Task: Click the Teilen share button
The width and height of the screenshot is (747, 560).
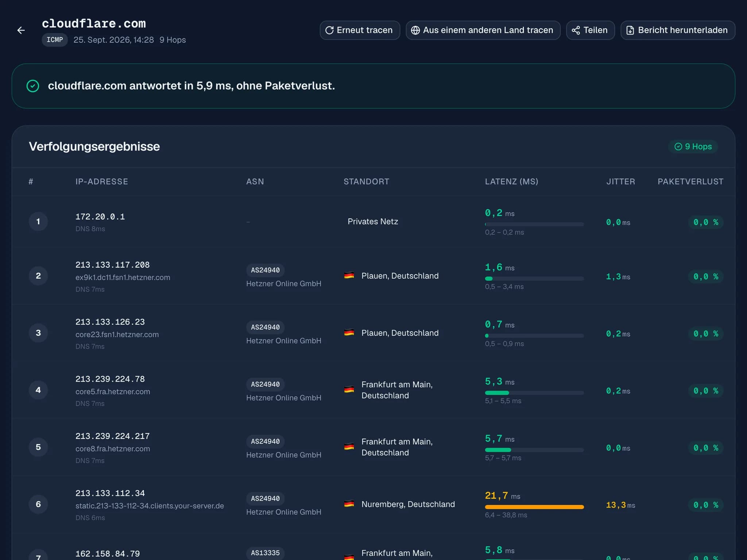Action: pos(590,30)
